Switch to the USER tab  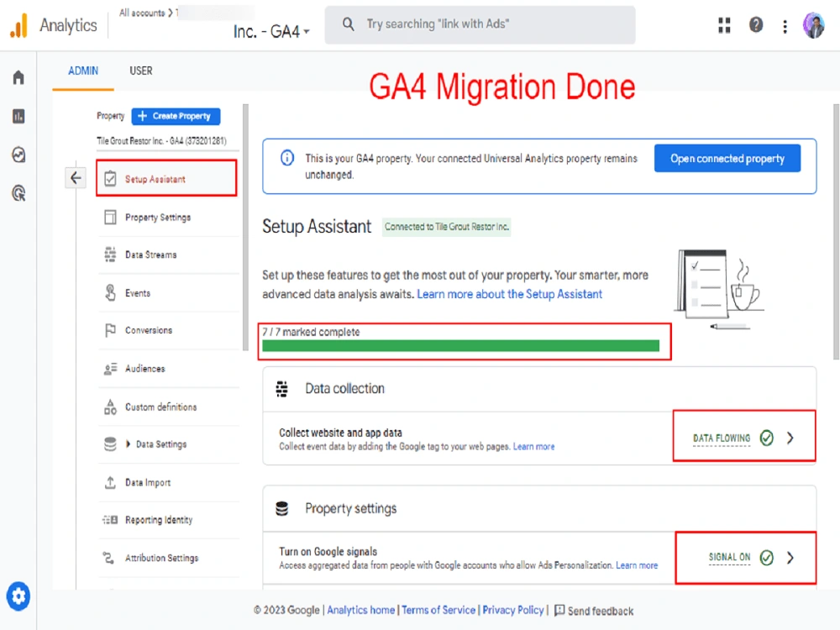pos(140,71)
